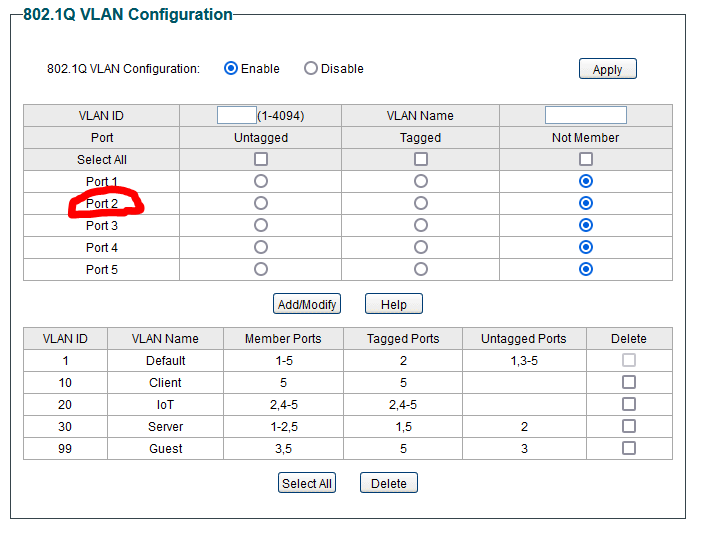Click the VLAN Name text field
This screenshot has width=717, height=540.
click(x=585, y=115)
